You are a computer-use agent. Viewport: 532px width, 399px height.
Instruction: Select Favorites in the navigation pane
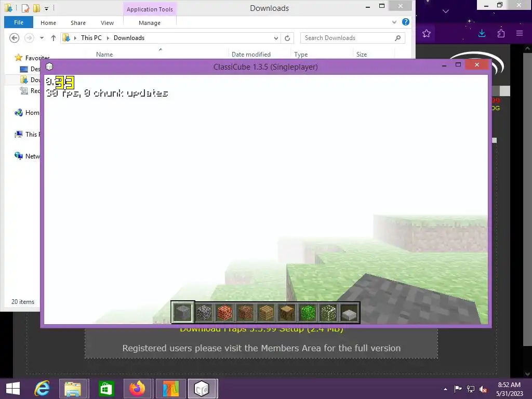[32, 58]
